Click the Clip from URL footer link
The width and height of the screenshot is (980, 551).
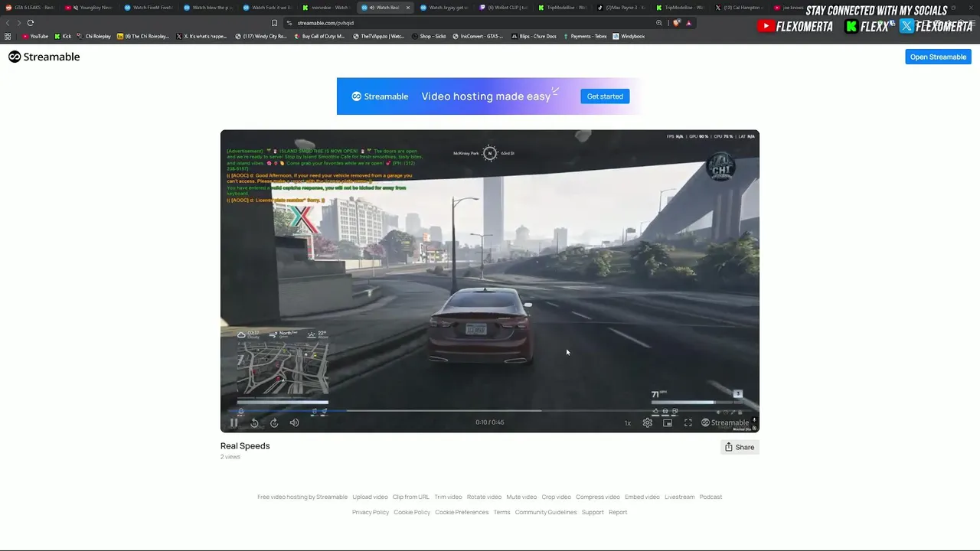point(411,497)
